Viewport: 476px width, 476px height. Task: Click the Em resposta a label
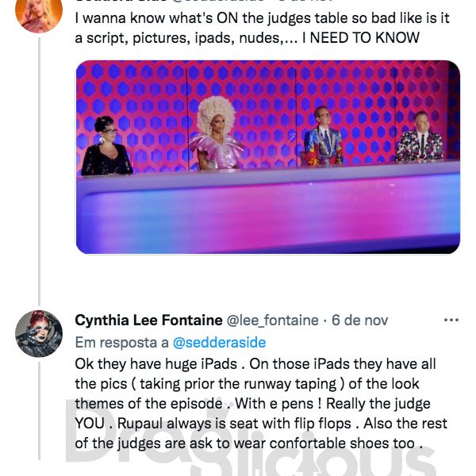[x=121, y=343]
